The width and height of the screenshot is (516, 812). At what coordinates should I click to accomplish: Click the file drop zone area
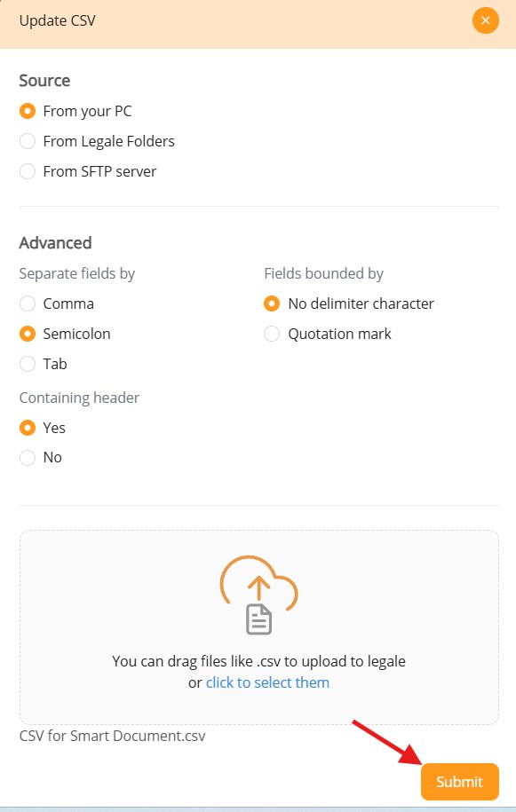tap(259, 627)
